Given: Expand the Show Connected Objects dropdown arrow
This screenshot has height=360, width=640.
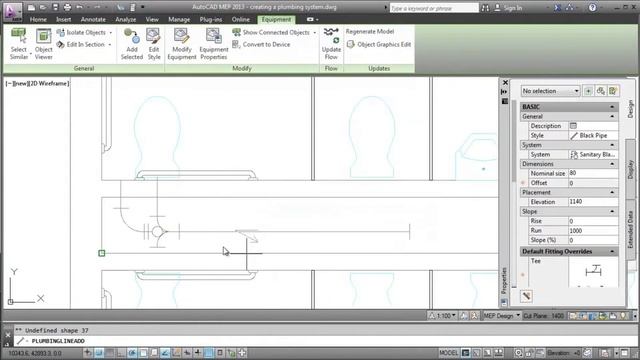Looking at the screenshot, I should coord(315,33).
